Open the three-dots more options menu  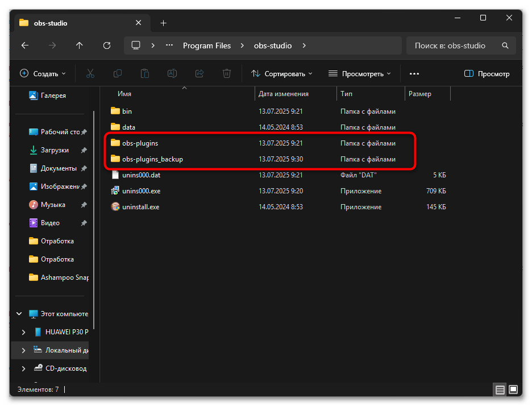414,73
